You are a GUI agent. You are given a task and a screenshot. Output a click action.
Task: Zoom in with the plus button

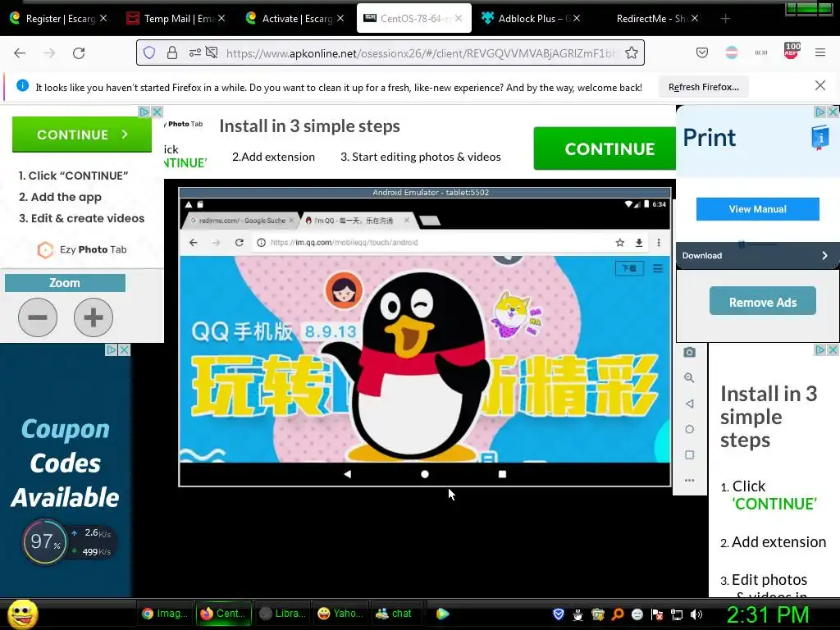click(94, 317)
